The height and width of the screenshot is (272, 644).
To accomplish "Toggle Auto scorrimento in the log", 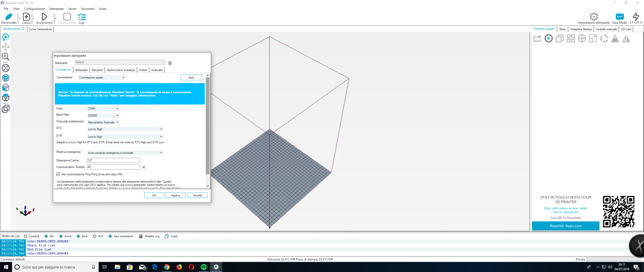I will click(x=110, y=236).
